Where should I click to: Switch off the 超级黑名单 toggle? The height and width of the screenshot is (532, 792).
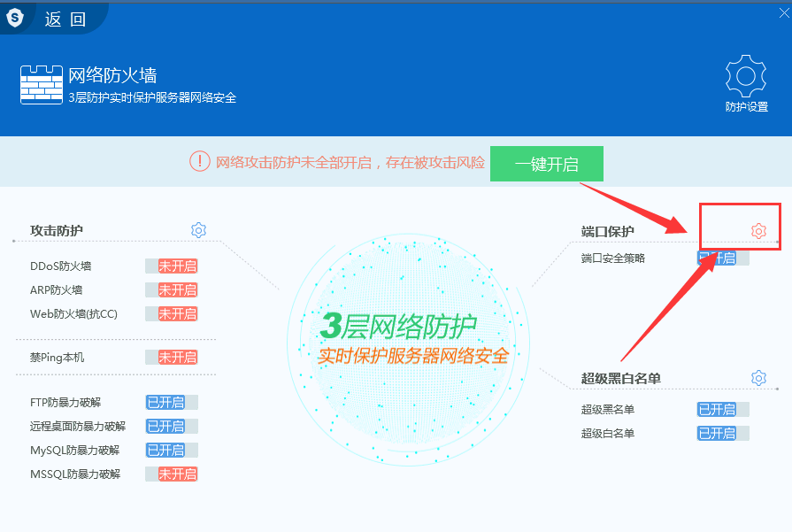click(x=723, y=409)
